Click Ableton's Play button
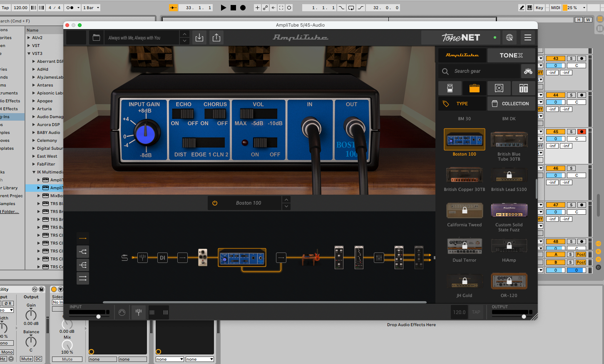 pyautogui.click(x=224, y=7)
